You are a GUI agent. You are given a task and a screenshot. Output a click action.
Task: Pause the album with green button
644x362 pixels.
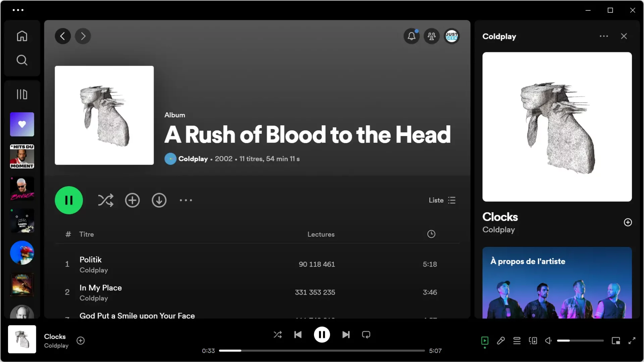coord(69,200)
